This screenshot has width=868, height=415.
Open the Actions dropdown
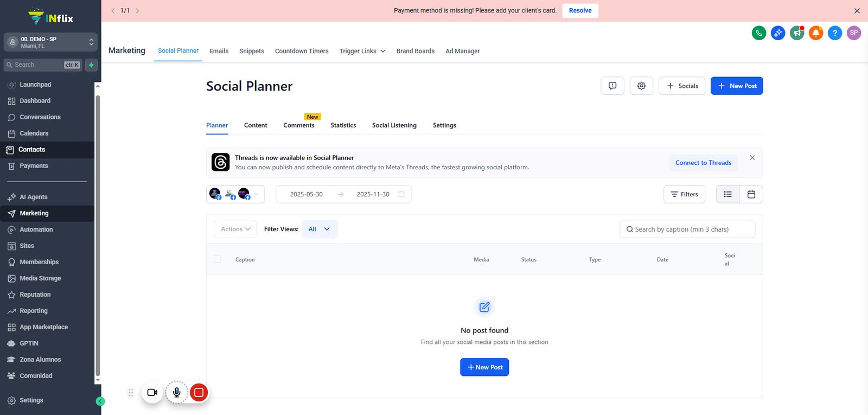coord(235,229)
